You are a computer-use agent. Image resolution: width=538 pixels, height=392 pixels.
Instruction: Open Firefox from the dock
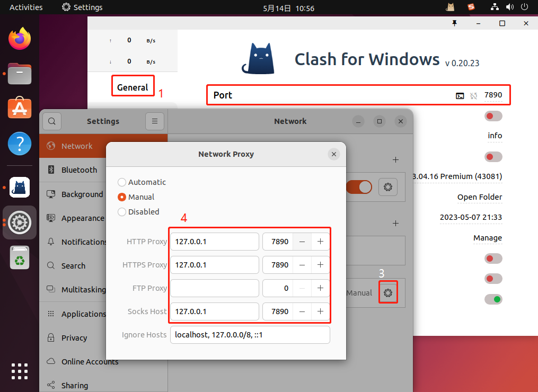(x=20, y=39)
